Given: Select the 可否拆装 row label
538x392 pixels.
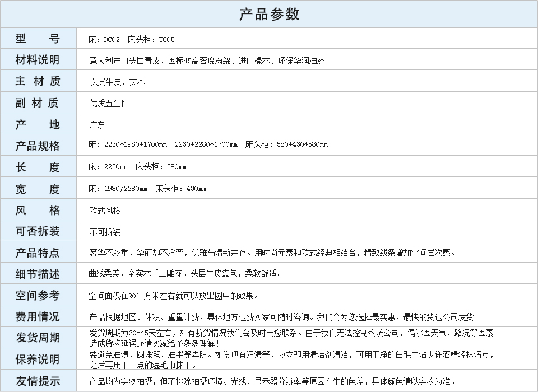Looking at the screenshot, I should [x=38, y=231].
